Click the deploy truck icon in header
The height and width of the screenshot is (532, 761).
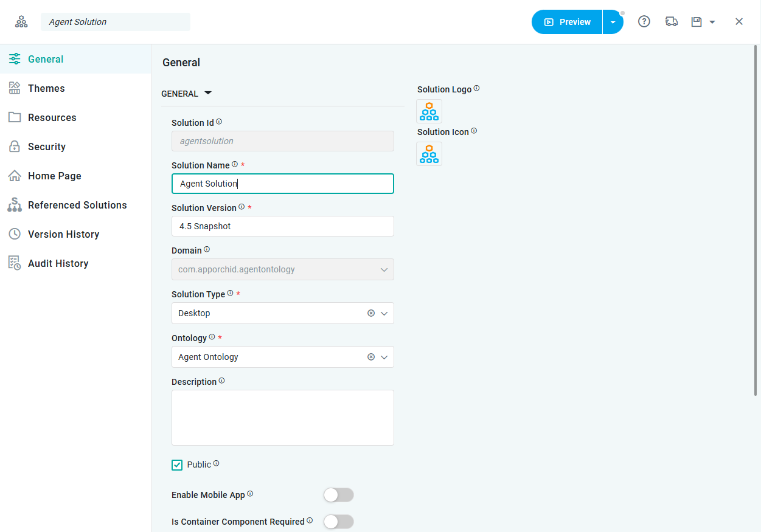672,22
